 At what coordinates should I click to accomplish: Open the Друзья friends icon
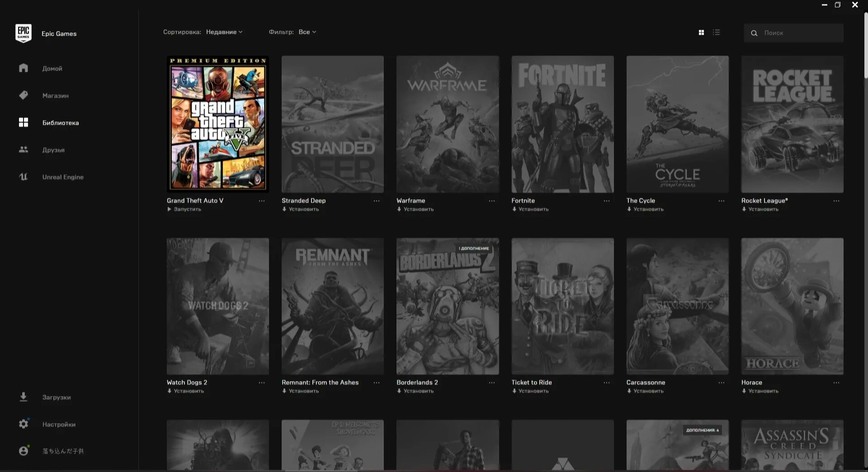24,149
